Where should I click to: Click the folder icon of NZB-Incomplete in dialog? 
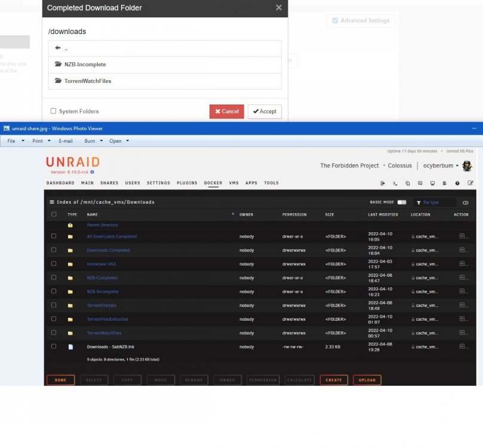click(x=59, y=64)
